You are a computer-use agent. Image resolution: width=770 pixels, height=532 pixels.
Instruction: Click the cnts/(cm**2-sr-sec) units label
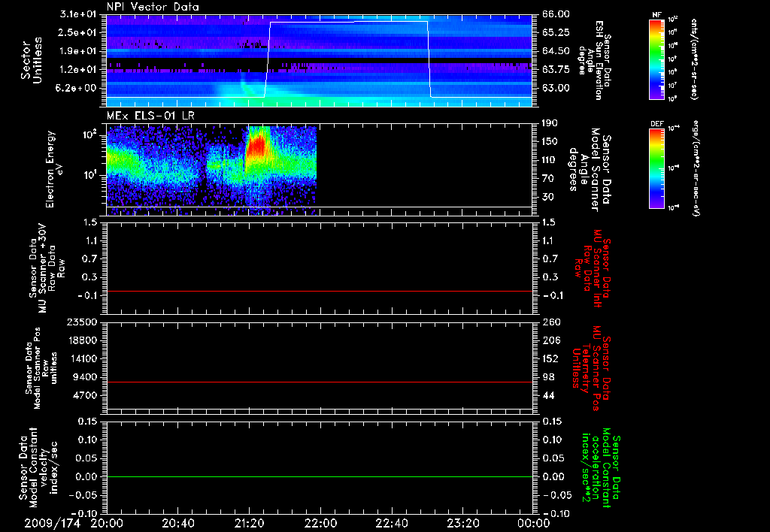coord(694,59)
